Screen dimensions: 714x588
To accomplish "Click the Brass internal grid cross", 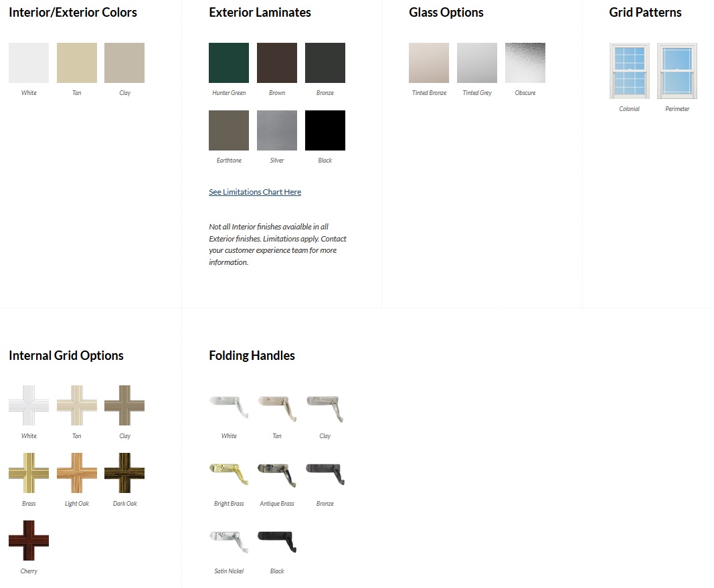I will point(29,473).
